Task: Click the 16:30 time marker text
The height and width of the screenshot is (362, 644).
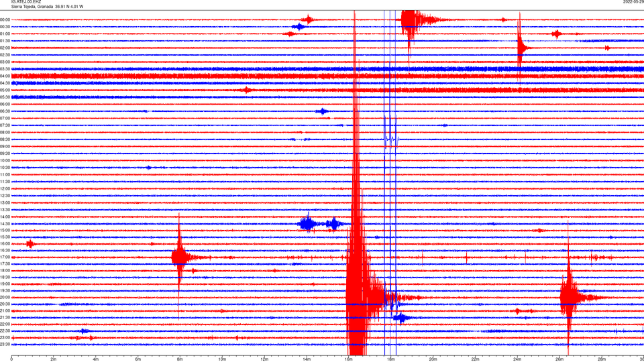Action: click(x=5, y=250)
